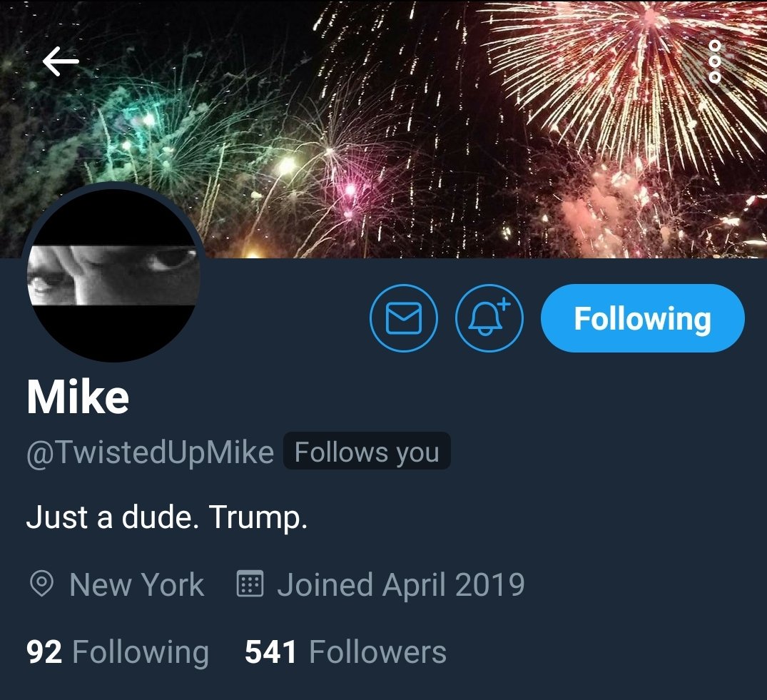Send Mike a direct message
Screen dimensions: 767x700
pos(404,318)
